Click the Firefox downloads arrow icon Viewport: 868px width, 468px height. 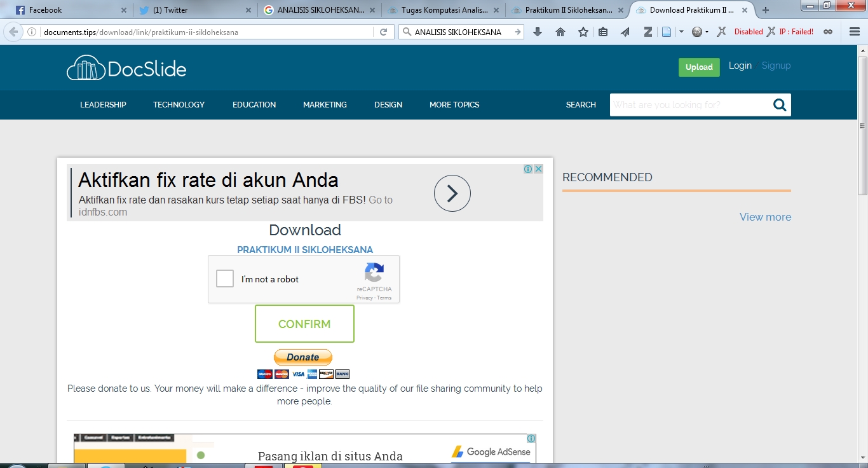[x=538, y=32]
